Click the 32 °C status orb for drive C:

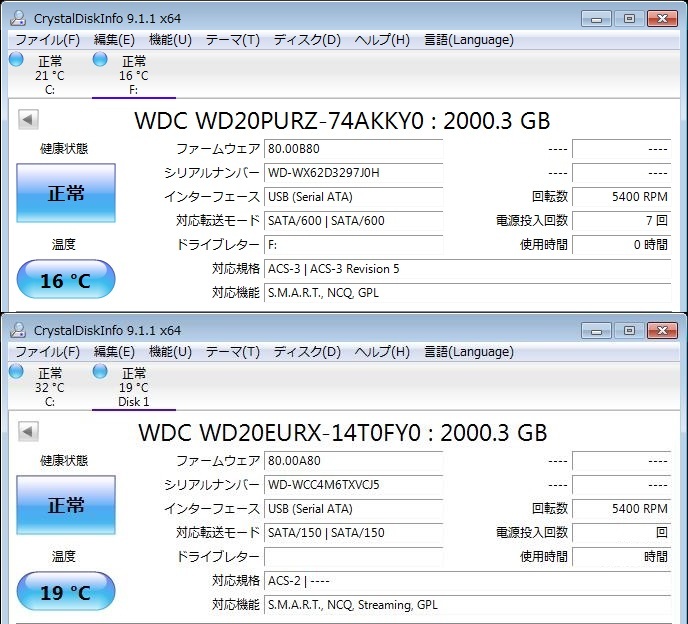[x=16, y=372]
